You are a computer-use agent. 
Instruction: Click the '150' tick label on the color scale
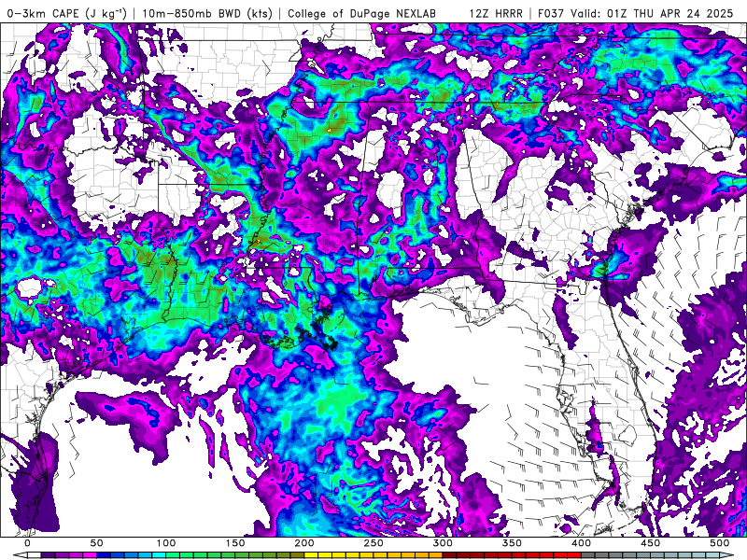[235, 543]
